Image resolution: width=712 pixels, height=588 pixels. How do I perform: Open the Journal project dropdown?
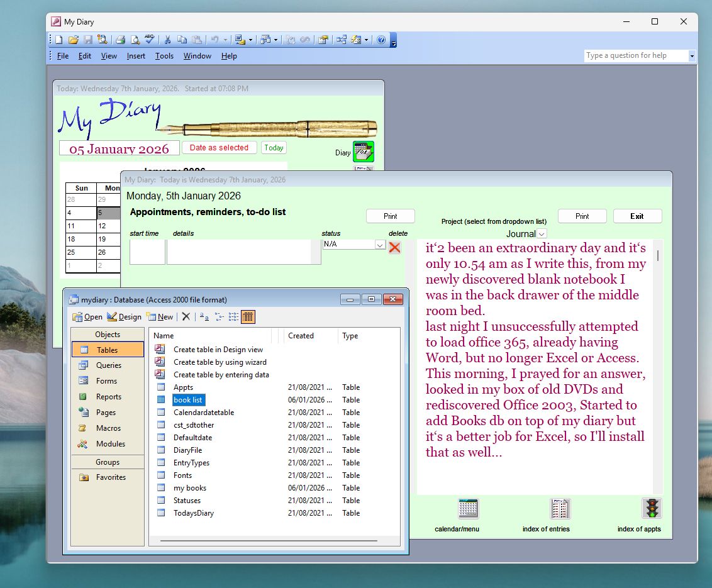coord(542,234)
